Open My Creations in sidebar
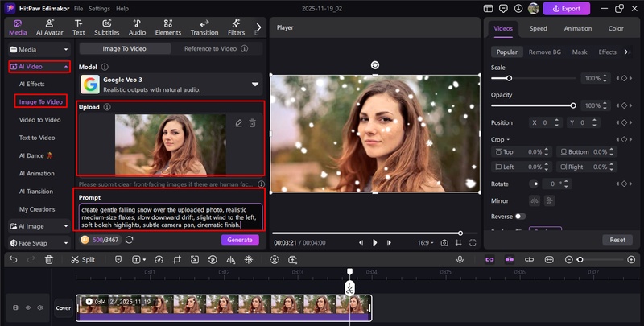Viewport: 644px width, 326px height. click(x=37, y=209)
